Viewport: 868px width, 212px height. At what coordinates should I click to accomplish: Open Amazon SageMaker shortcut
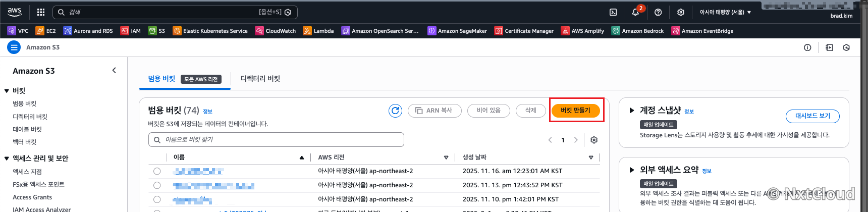click(x=457, y=31)
